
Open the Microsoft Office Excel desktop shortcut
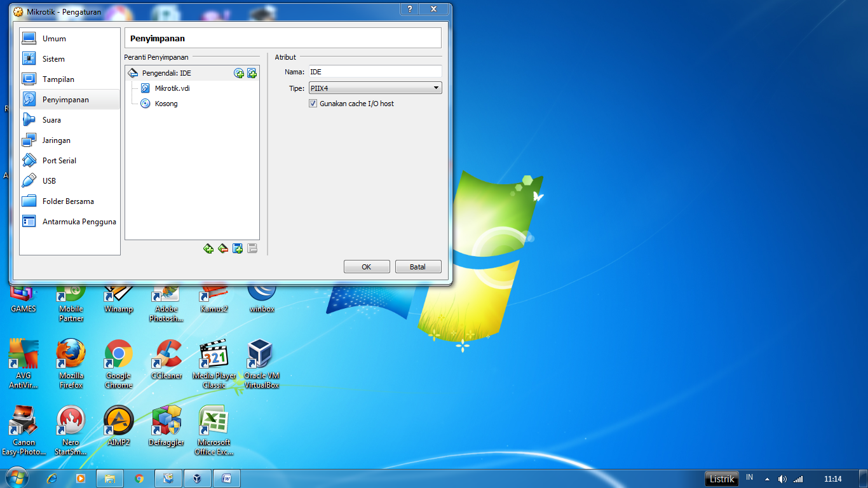pyautogui.click(x=214, y=430)
